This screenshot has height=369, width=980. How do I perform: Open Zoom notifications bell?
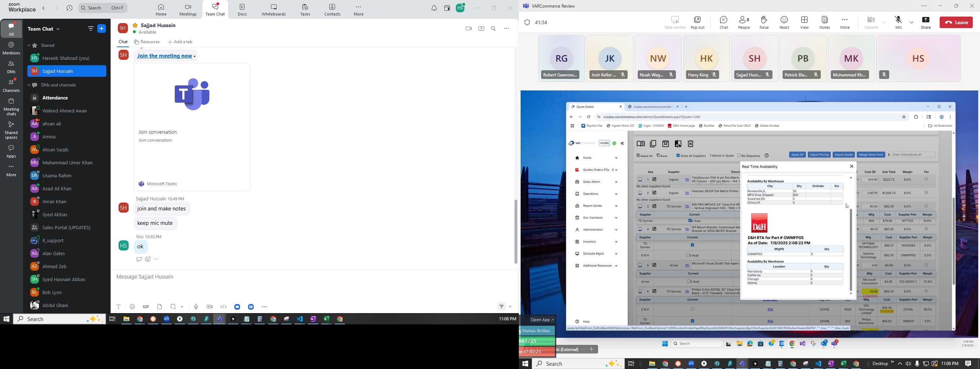click(434, 8)
